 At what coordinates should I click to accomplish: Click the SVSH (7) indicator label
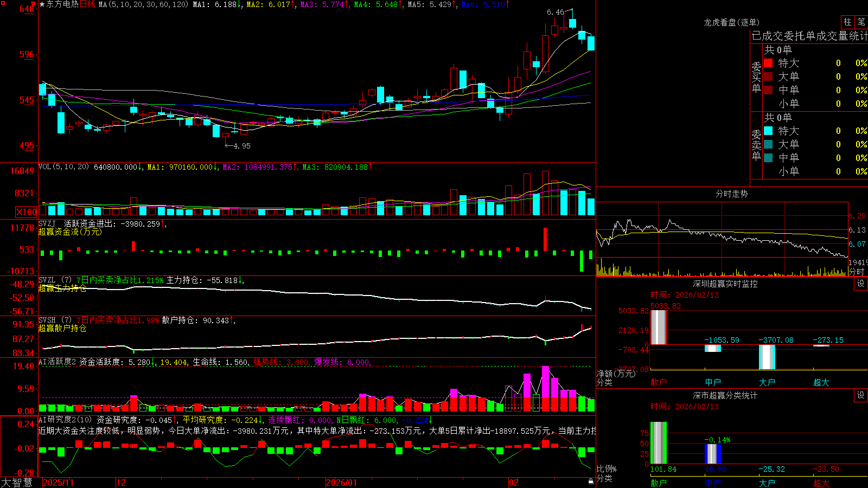[x=55, y=320]
